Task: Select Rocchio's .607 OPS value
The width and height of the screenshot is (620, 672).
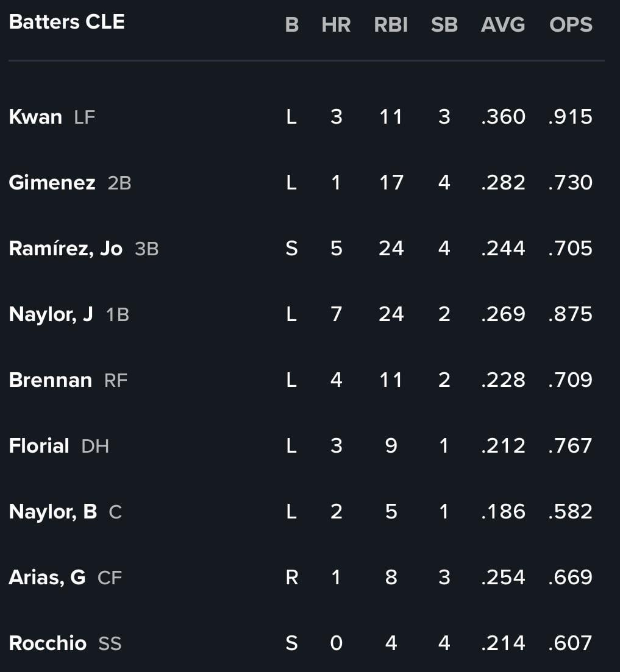Action: click(570, 643)
